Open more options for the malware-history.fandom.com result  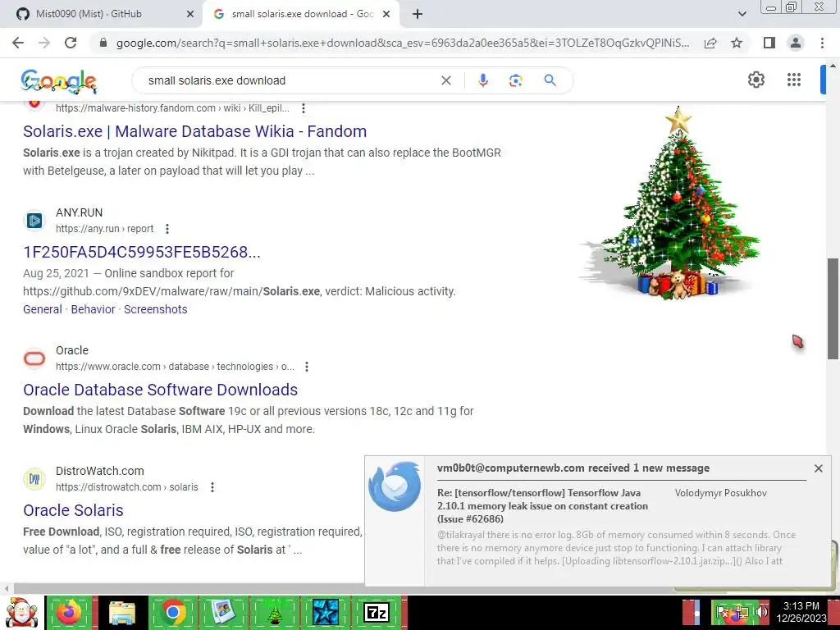point(304,108)
